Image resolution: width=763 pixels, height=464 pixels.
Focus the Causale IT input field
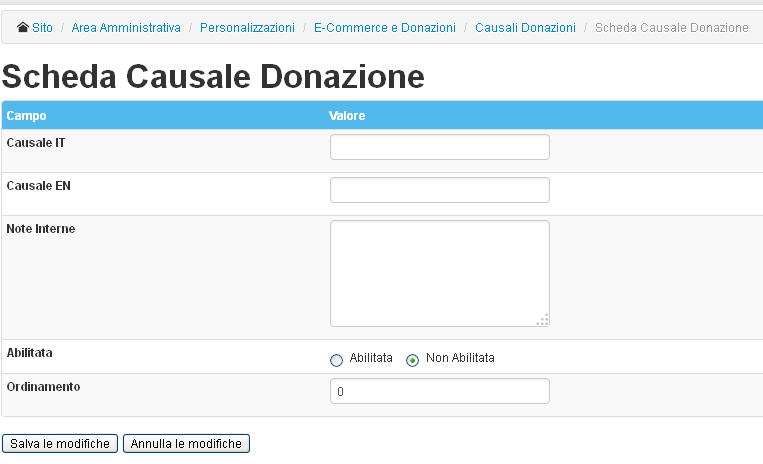440,147
